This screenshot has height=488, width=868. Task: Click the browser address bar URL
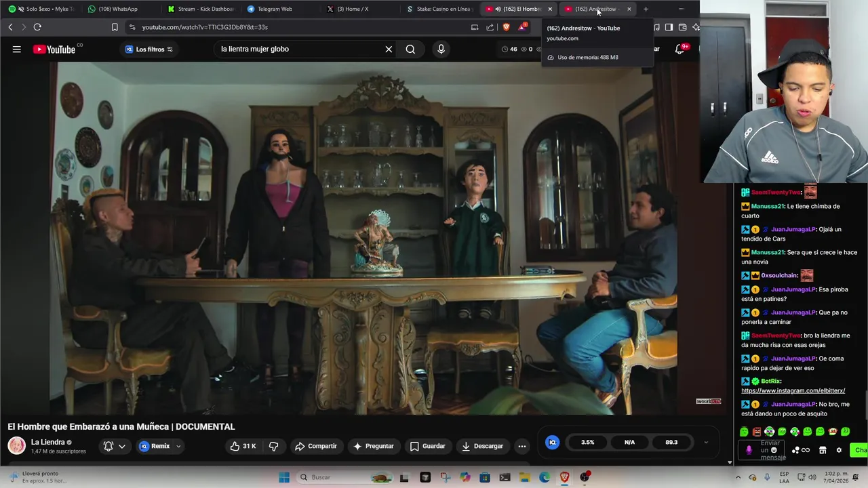pos(205,27)
